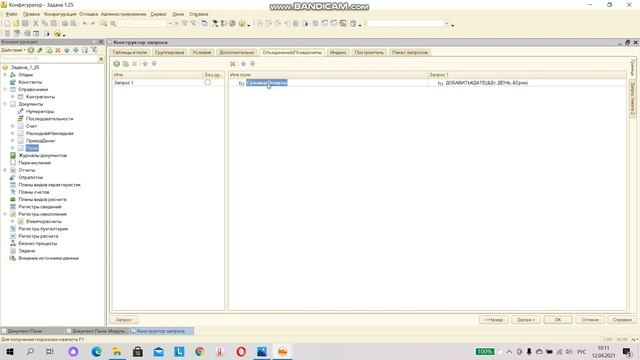This screenshot has height=360, width=640.
Task: Create new document via main toolbar icon
Action: 7,24
